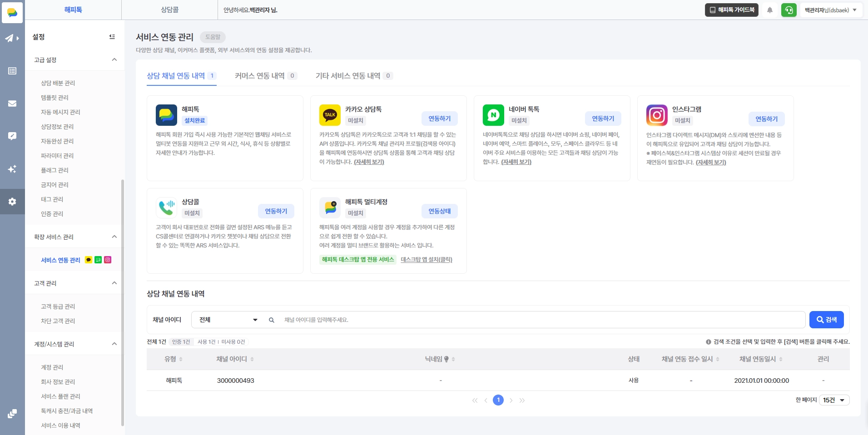
Task: Open the 데스크탑 앱 설치(클릭) link
Action: (427, 260)
